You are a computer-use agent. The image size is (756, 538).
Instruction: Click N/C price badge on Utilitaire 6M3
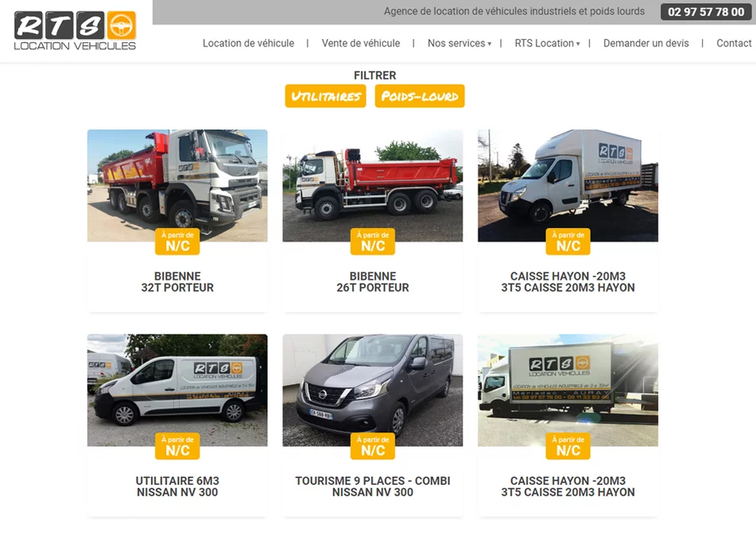click(x=177, y=446)
